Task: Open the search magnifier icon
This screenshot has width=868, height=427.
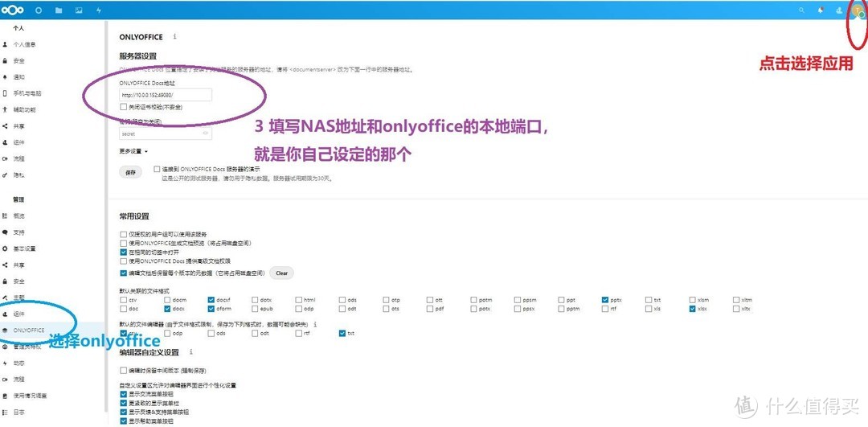Action: coord(801,10)
